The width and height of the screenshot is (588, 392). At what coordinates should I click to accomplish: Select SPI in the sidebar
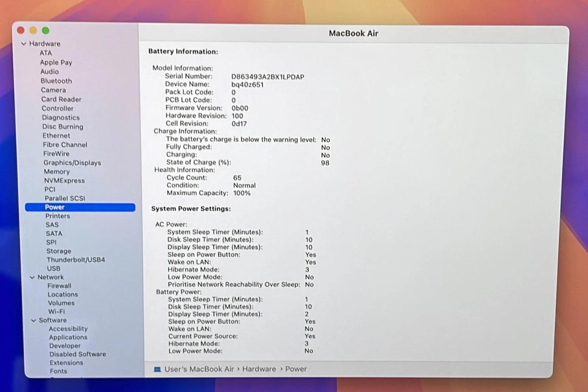51,242
